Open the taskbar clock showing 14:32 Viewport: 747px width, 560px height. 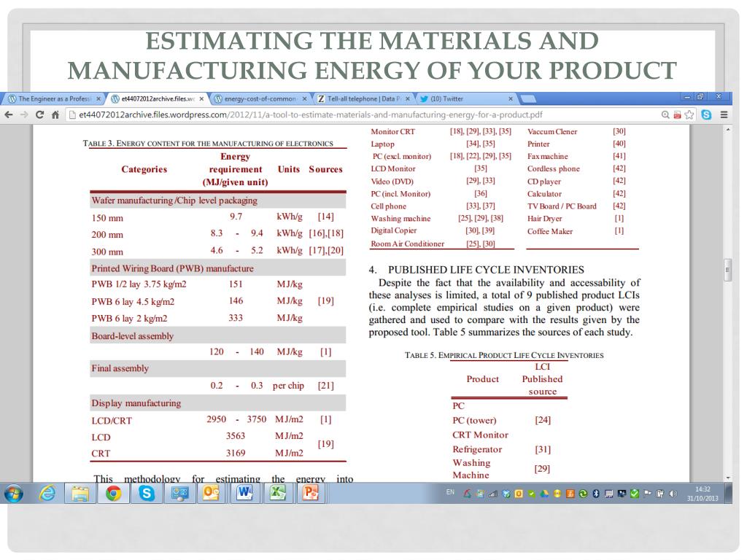pos(703,494)
